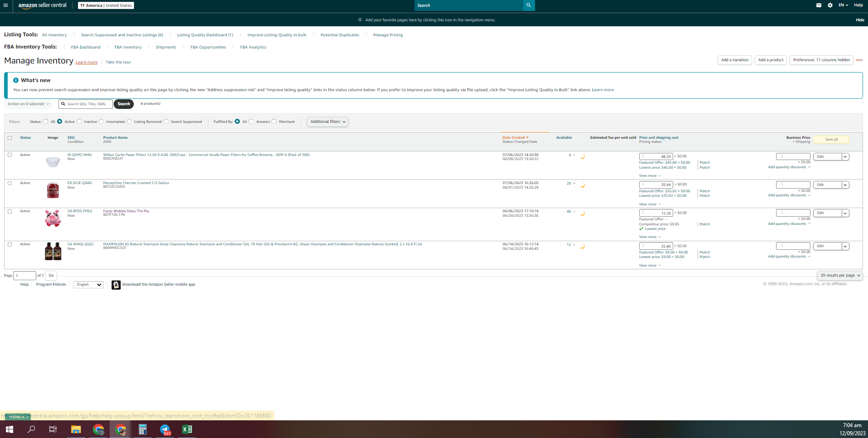Click Add a Variation button

[735, 60]
